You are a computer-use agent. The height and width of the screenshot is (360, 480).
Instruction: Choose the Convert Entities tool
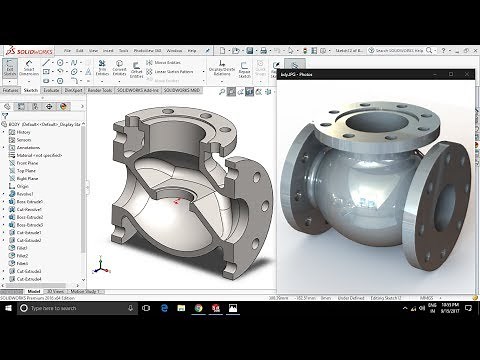tap(119, 68)
